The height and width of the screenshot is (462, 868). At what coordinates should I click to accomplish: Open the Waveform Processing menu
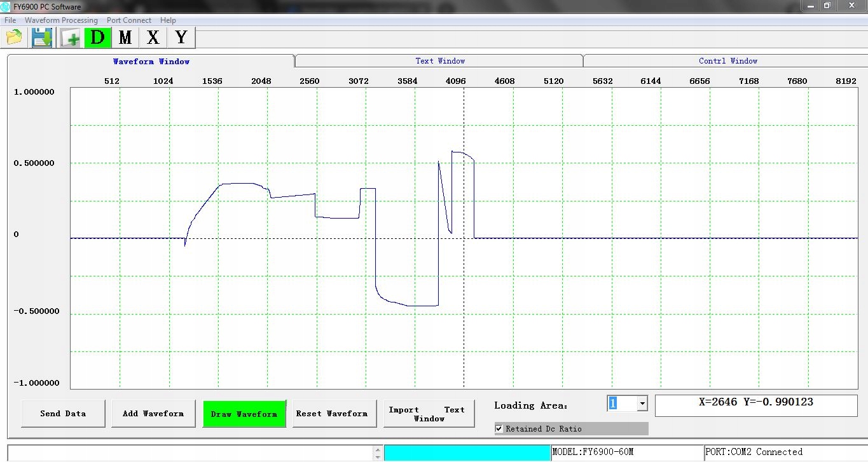coord(61,20)
